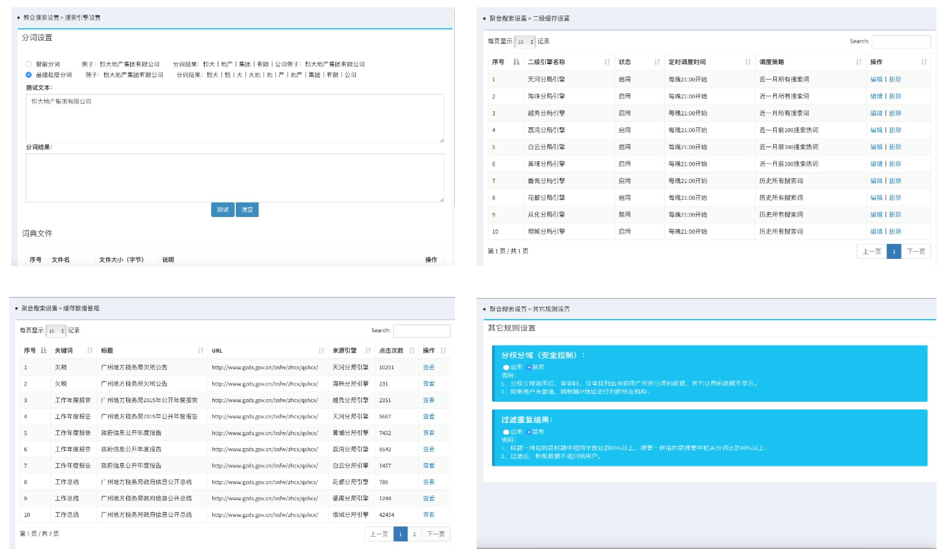
Task: Click 下一页 in 缓存数据管理 pagination
Action: (x=436, y=534)
